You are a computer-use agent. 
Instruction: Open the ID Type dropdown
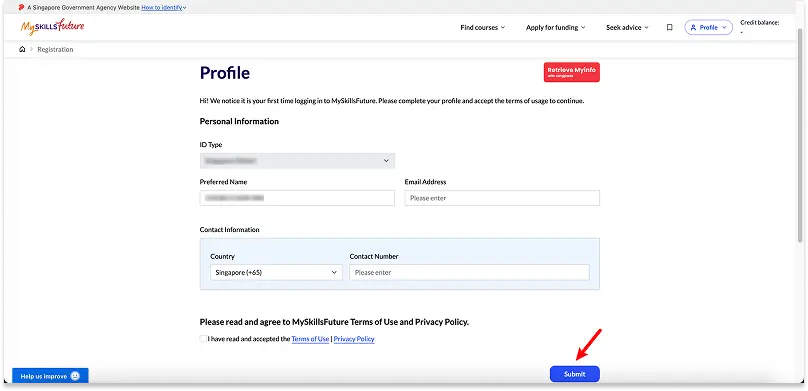coord(297,161)
